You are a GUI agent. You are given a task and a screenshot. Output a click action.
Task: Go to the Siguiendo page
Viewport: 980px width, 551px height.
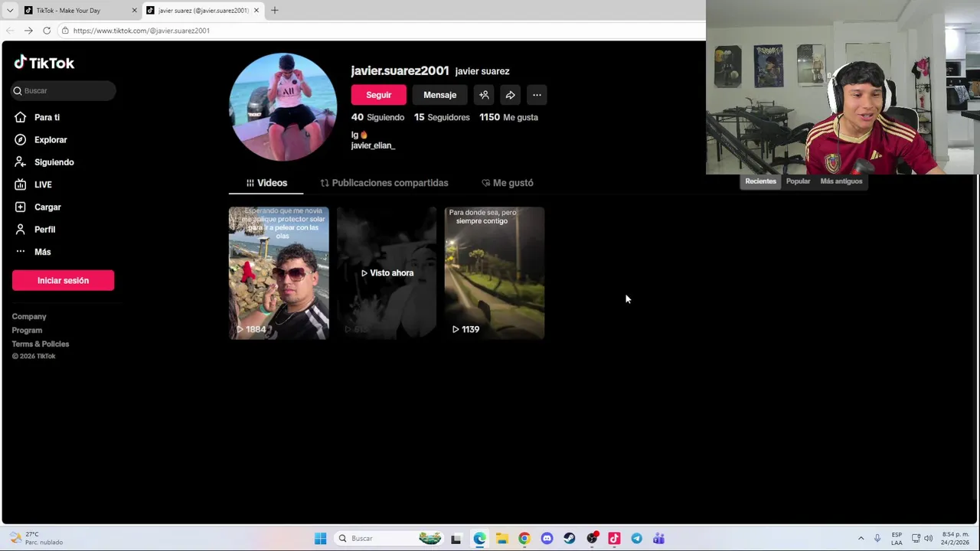pos(54,162)
